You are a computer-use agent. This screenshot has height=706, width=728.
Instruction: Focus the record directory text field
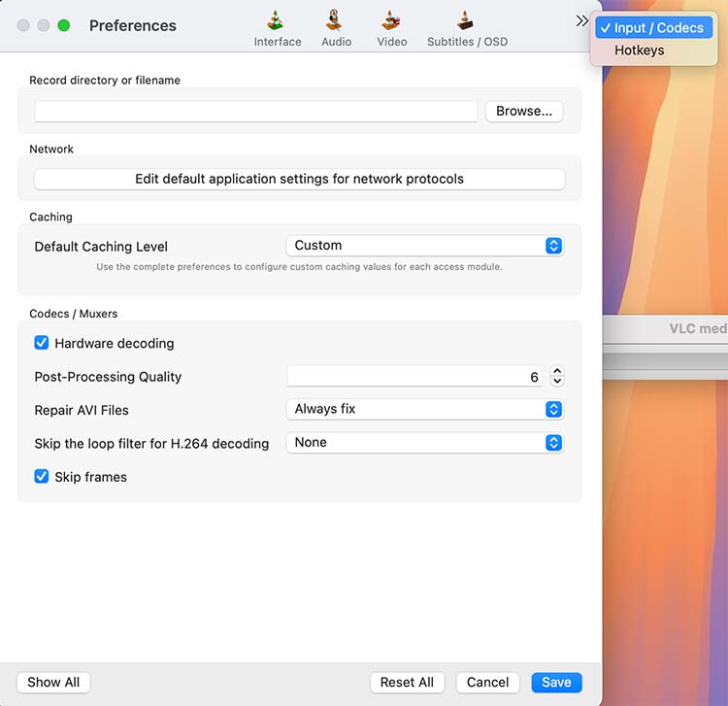tap(256, 112)
